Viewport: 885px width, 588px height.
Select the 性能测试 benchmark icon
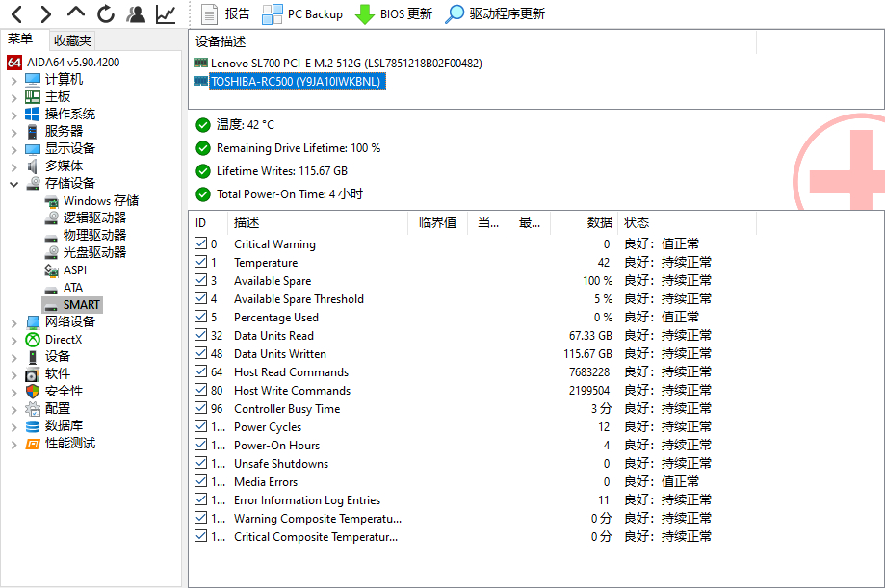[x=33, y=444]
